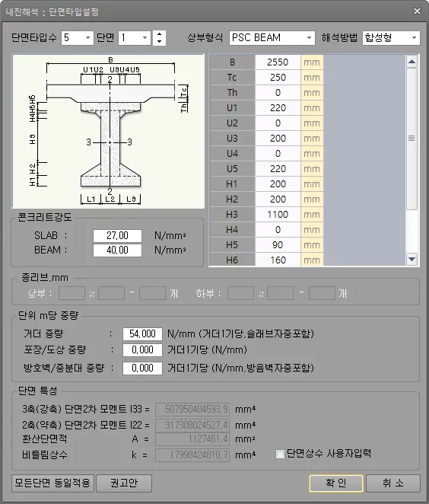
Task: Click the PSC beam section diagram
Action: [108, 131]
